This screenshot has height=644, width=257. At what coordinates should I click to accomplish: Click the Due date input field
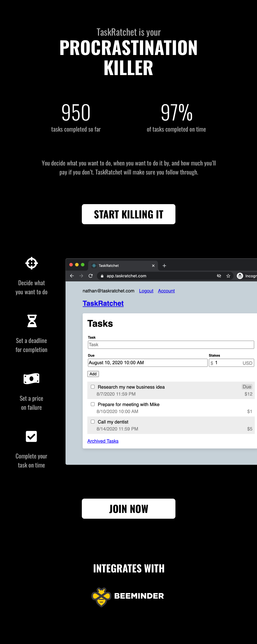pos(148,363)
